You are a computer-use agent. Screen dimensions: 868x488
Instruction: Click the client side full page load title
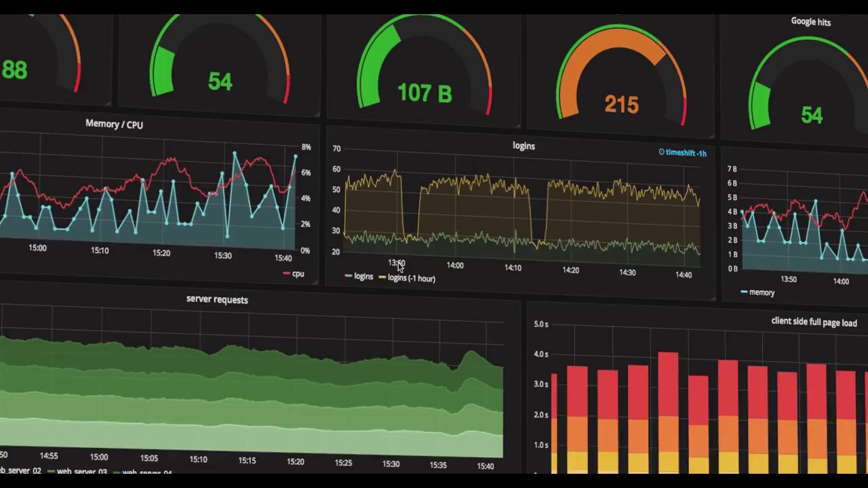(x=814, y=322)
